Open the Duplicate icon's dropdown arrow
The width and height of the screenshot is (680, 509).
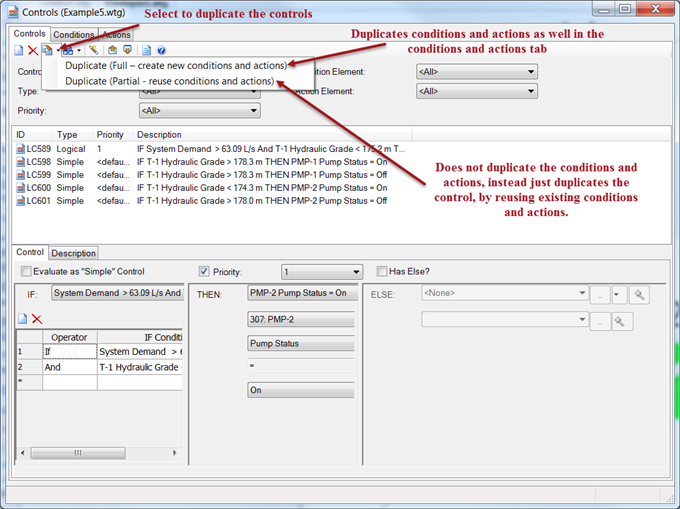pyautogui.click(x=58, y=50)
